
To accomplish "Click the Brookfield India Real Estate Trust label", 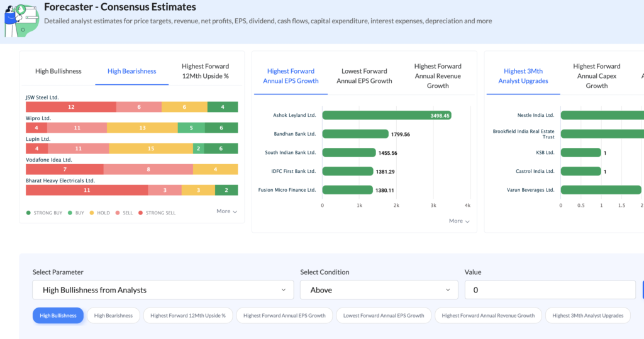I will point(524,134).
